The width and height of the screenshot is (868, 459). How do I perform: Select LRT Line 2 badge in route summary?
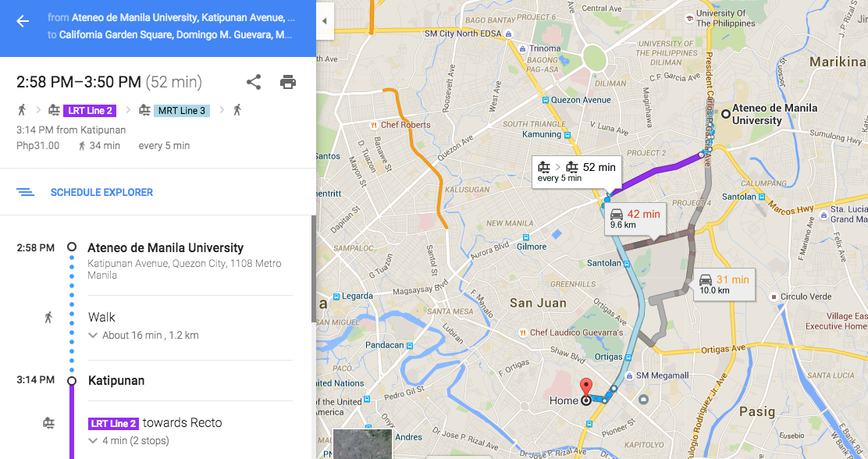point(90,111)
